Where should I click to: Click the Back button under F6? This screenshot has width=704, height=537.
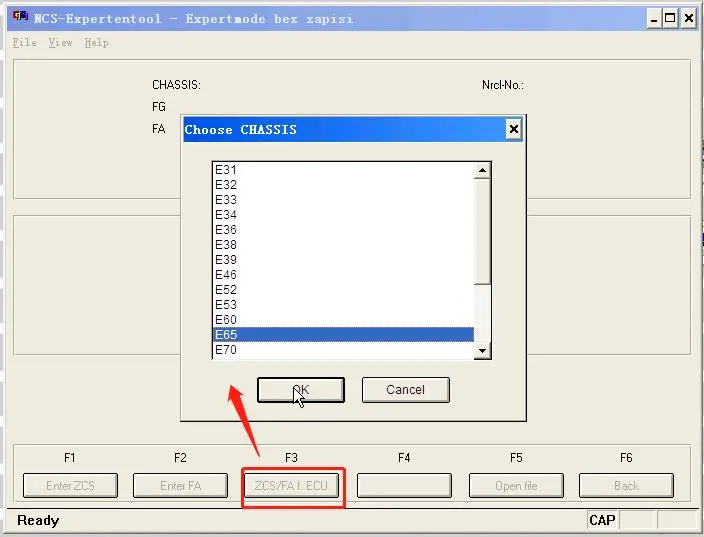click(626, 485)
